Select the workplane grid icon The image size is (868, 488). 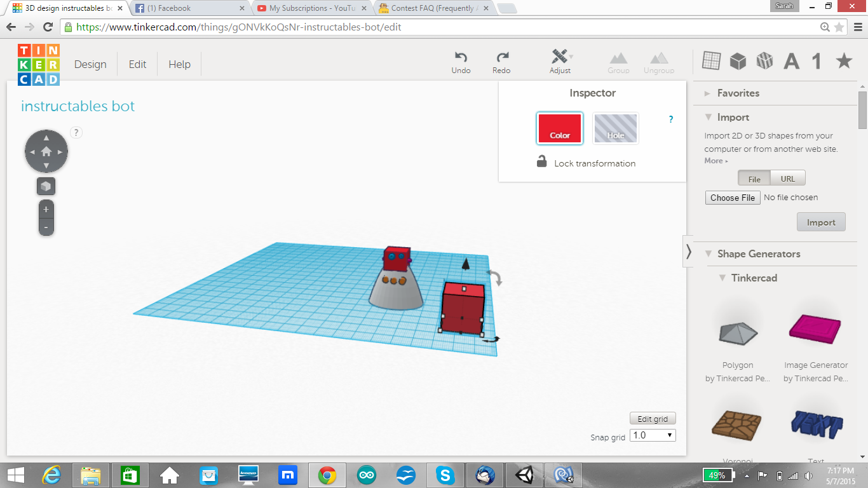coord(711,61)
